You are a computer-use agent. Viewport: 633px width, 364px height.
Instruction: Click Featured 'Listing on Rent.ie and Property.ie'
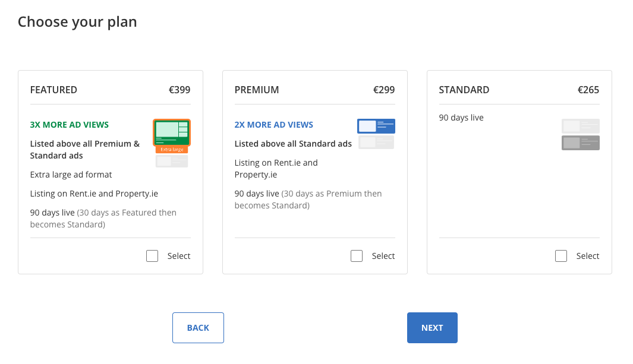pyautogui.click(x=94, y=194)
